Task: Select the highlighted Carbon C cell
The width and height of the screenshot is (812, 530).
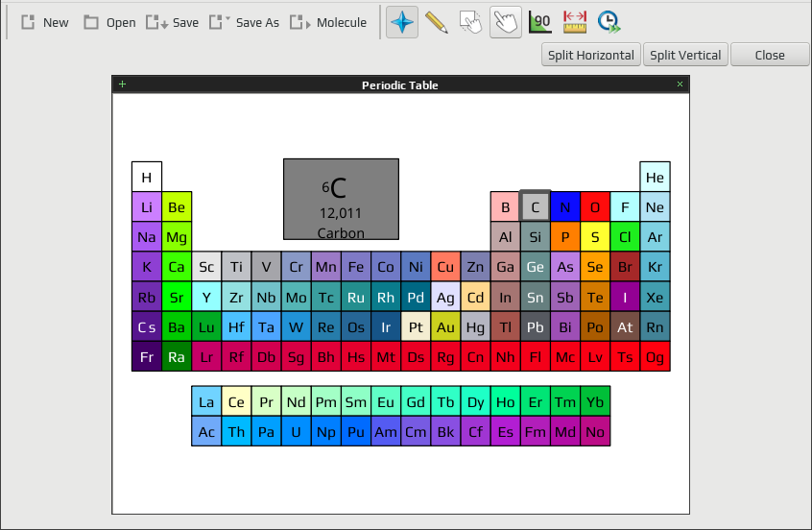Action: pos(536,207)
